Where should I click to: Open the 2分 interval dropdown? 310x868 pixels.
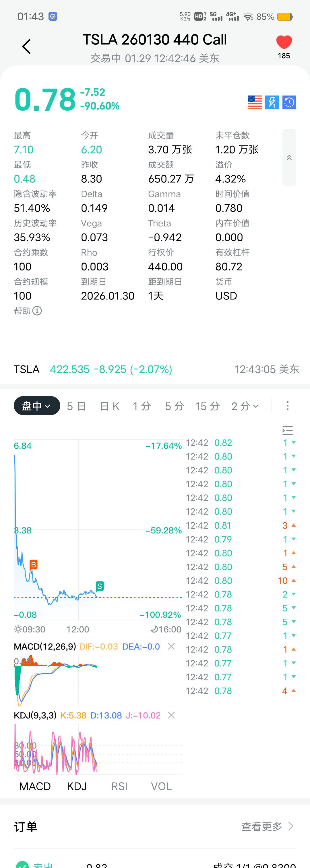(x=245, y=406)
